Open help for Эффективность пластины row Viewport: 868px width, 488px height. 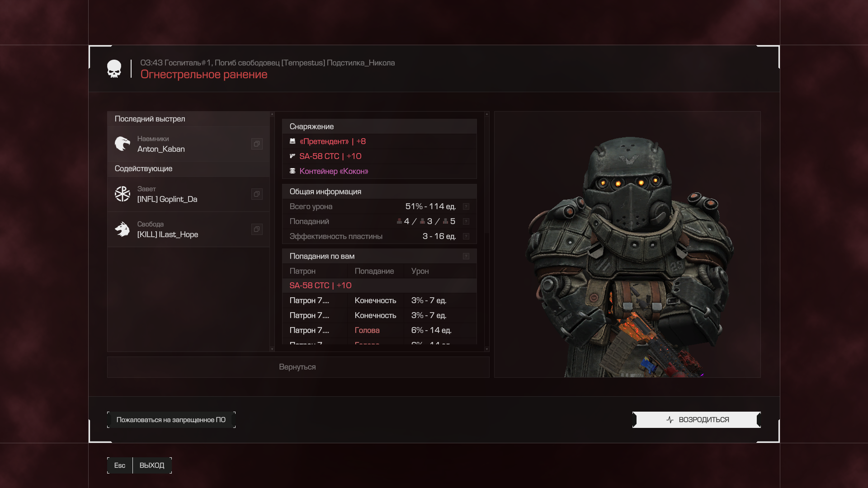[466, 236]
